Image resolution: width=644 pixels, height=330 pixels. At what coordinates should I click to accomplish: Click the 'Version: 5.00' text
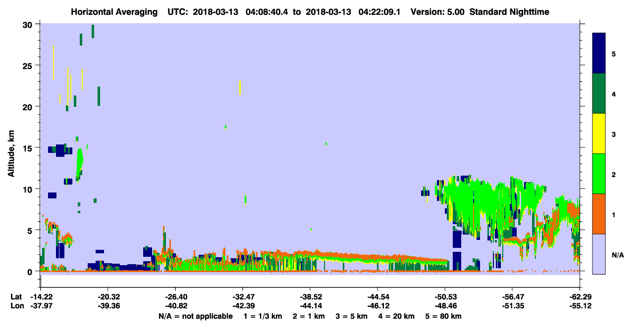[x=437, y=12]
